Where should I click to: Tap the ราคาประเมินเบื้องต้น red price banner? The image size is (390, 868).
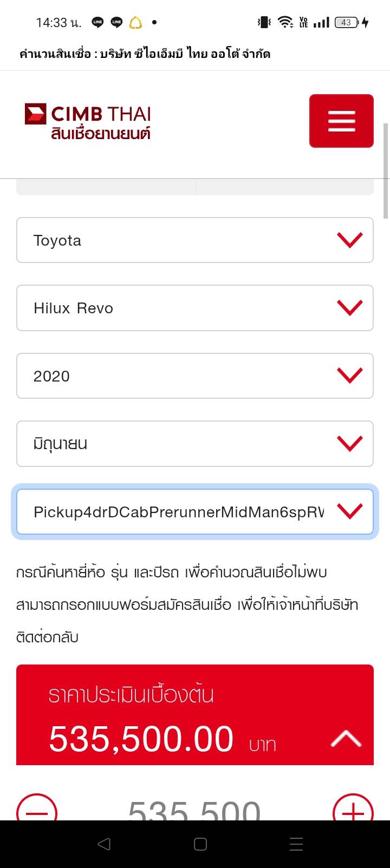[x=162, y=714]
